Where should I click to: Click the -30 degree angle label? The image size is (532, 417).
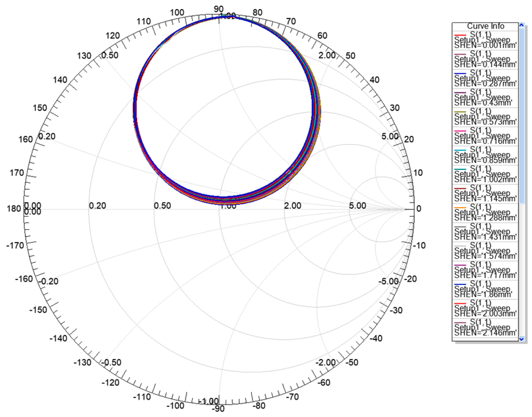[396, 310]
